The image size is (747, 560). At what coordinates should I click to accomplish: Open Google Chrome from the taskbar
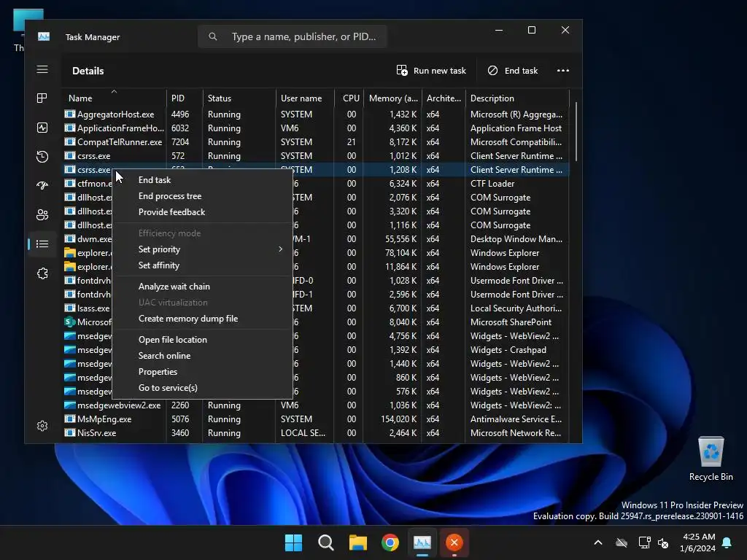390,542
